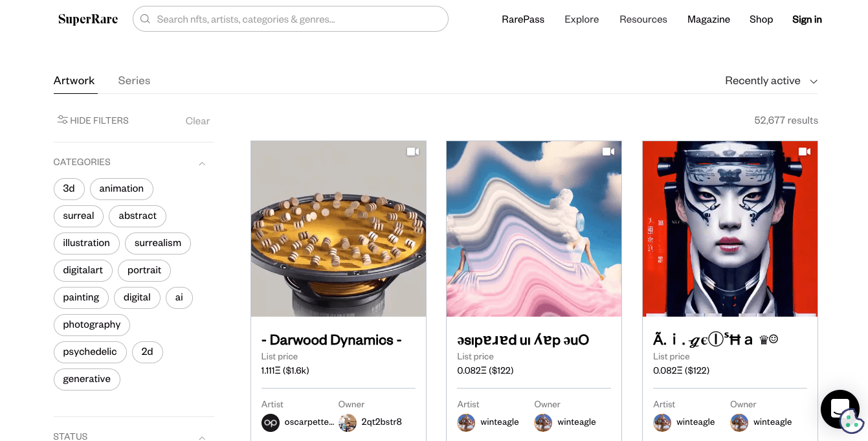Switch to the Series tab
Screen dimensions: 868x441
pyautogui.click(x=134, y=80)
